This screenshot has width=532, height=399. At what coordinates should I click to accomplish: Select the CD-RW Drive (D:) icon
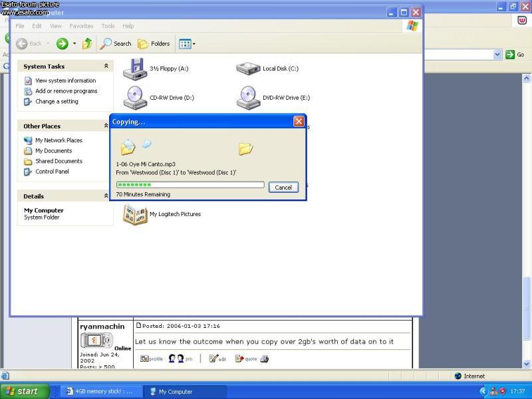pos(134,98)
